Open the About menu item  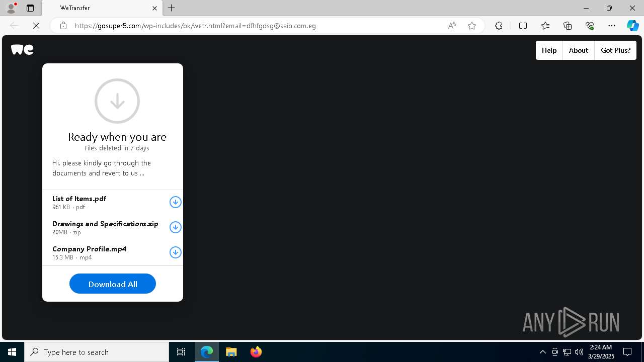(579, 50)
